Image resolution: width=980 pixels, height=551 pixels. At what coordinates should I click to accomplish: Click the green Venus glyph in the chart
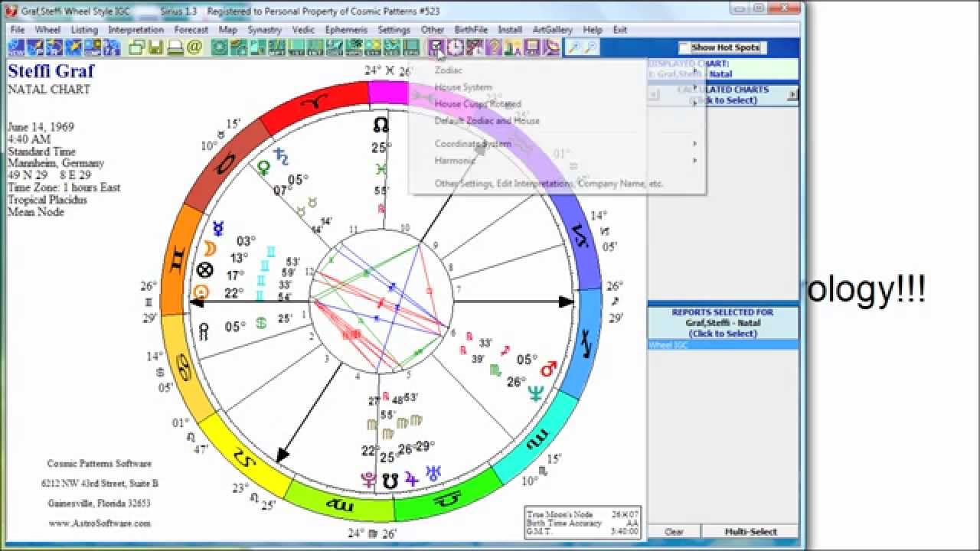[264, 166]
